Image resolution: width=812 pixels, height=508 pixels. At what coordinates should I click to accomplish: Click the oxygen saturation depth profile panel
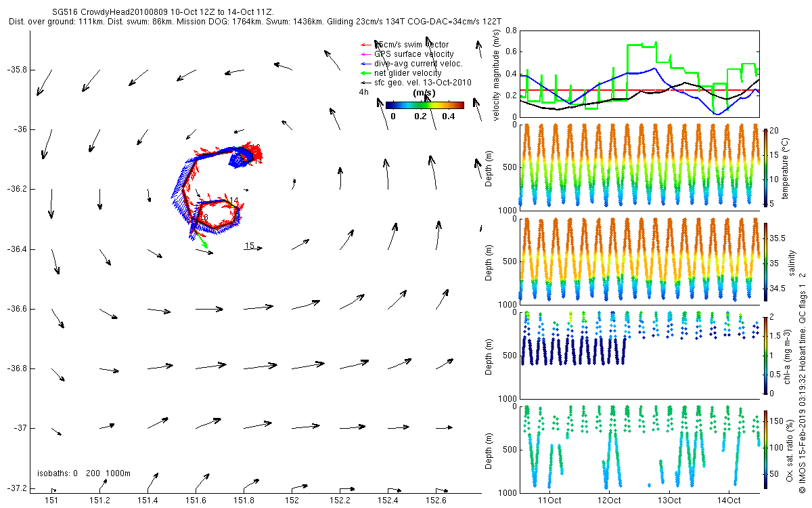click(x=639, y=449)
